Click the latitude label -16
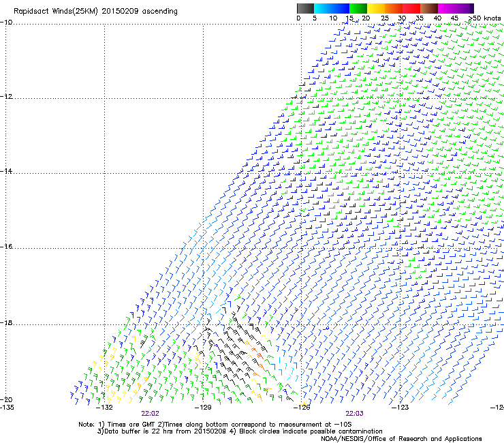The height and width of the screenshot is (443, 504). pos(6,247)
